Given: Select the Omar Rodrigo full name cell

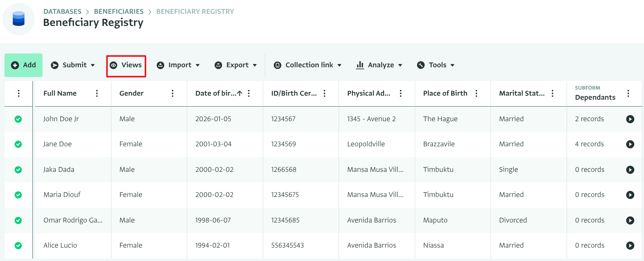Looking at the screenshot, I should point(73,220).
